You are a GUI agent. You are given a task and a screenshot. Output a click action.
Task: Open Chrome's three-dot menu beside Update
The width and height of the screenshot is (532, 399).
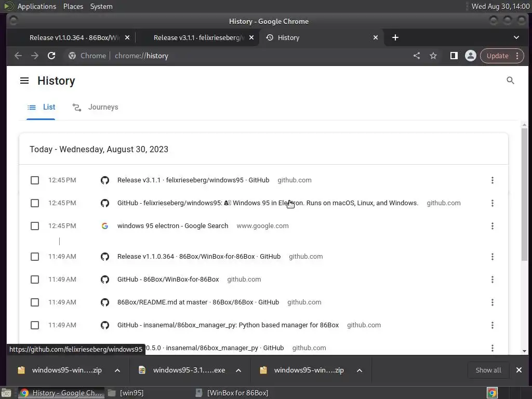517,56
